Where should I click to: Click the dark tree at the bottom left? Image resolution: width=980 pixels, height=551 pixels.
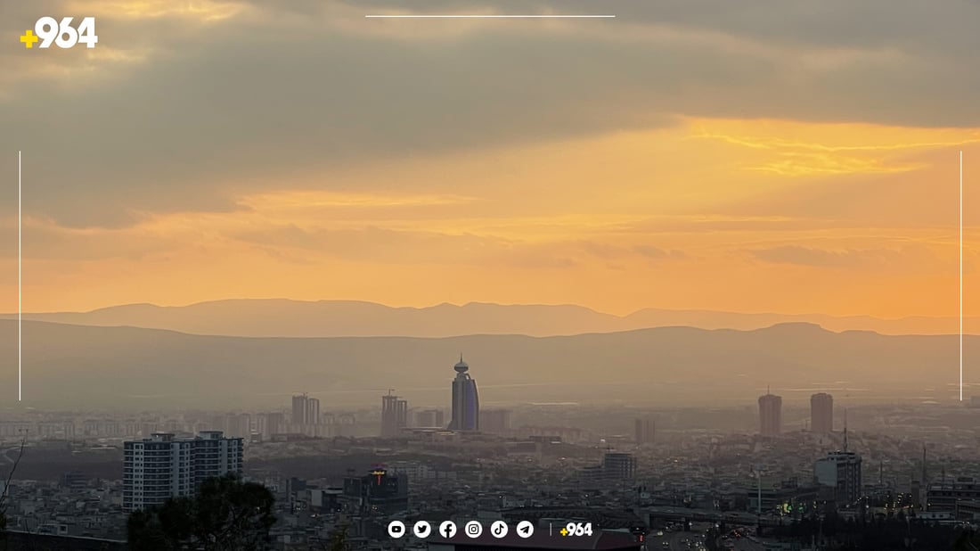[205, 517]
